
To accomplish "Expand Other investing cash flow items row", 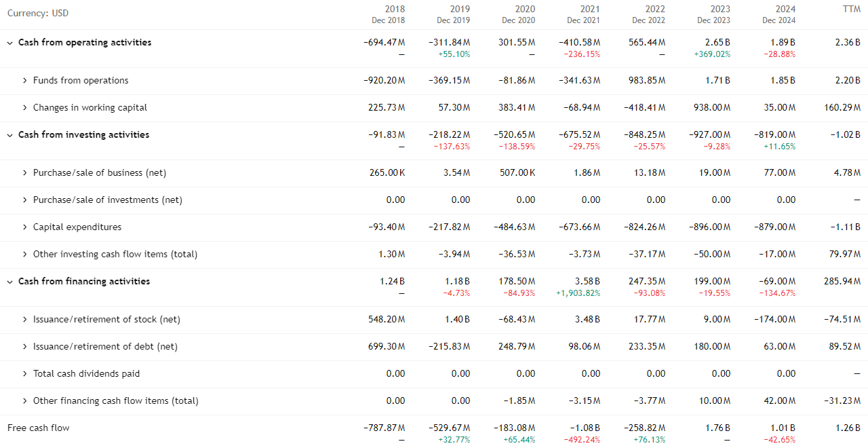I will coord(25,255).
